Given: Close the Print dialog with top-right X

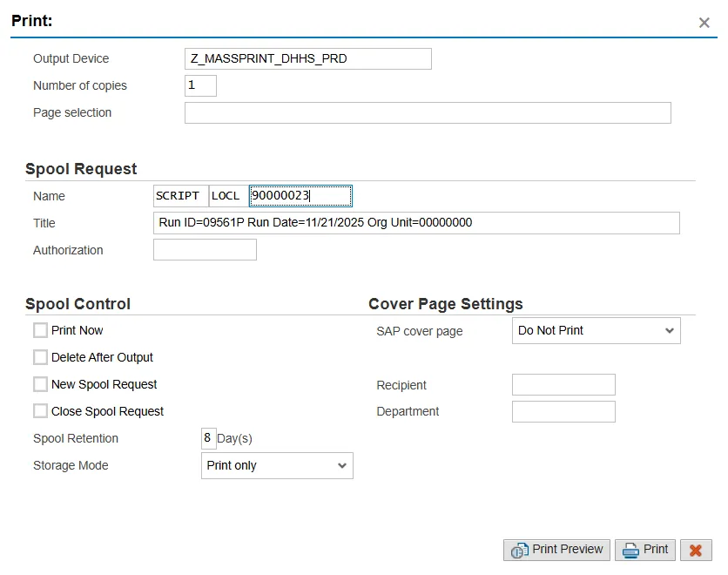Looking at the screenshot, I should click(x=704, y=23).
